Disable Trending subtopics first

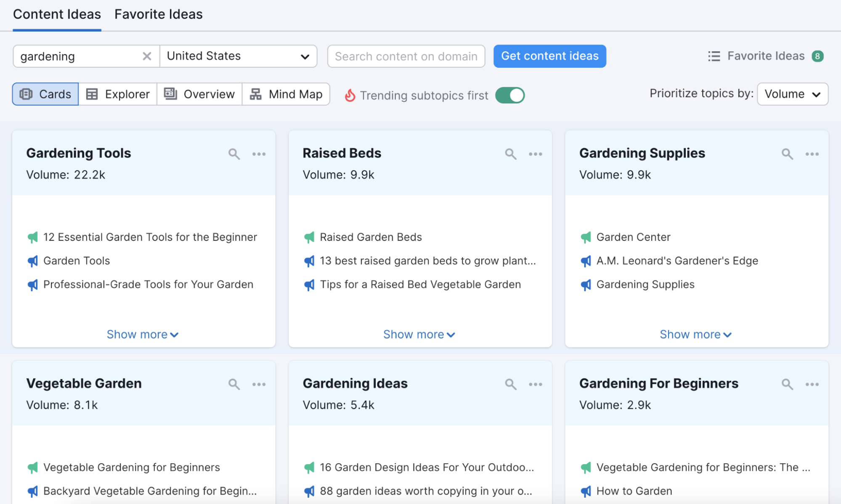[509, 95]
